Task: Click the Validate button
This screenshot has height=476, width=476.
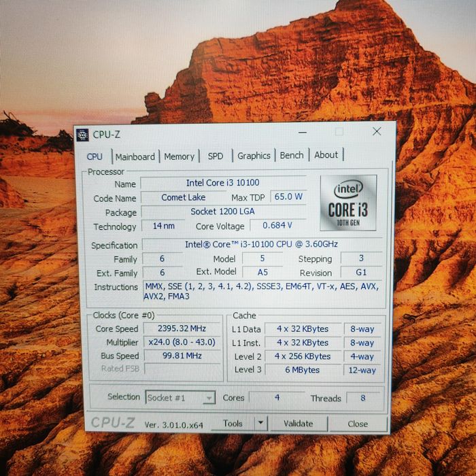Action: [x=299, y=423]
